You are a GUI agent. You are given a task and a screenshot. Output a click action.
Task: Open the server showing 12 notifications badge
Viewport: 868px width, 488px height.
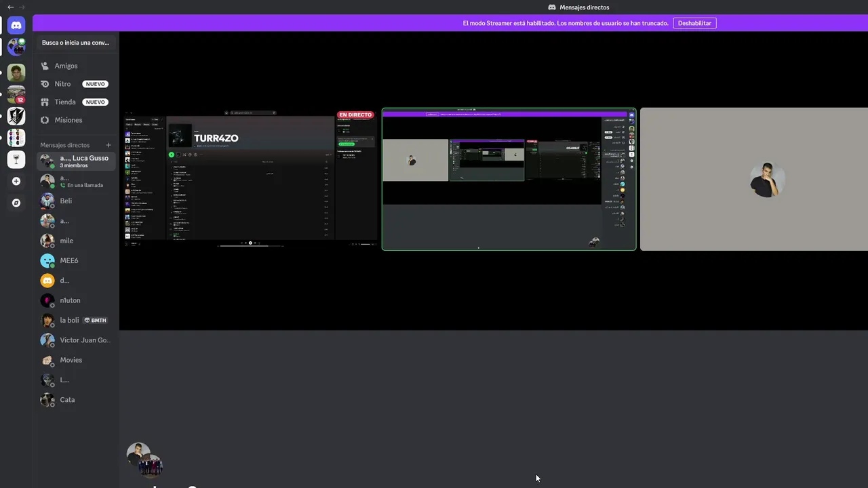click(16, 94)
